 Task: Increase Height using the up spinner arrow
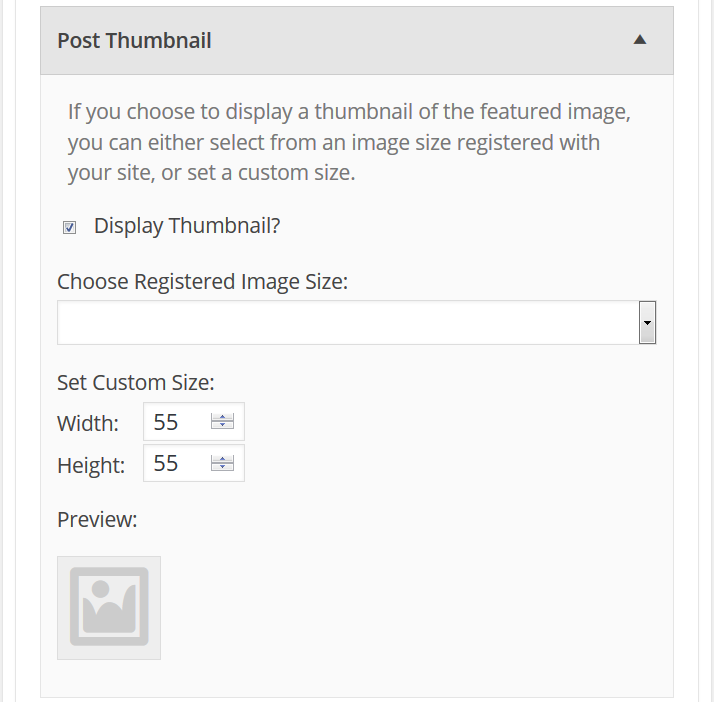coord(223,459)
